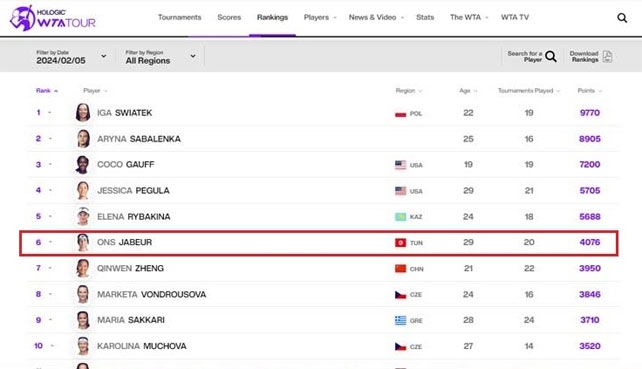This screenshot has width=642, height=369.
Task: Open Iga Swiatek's player profile link
Action: pyautogui.click(x=124, y=113)
